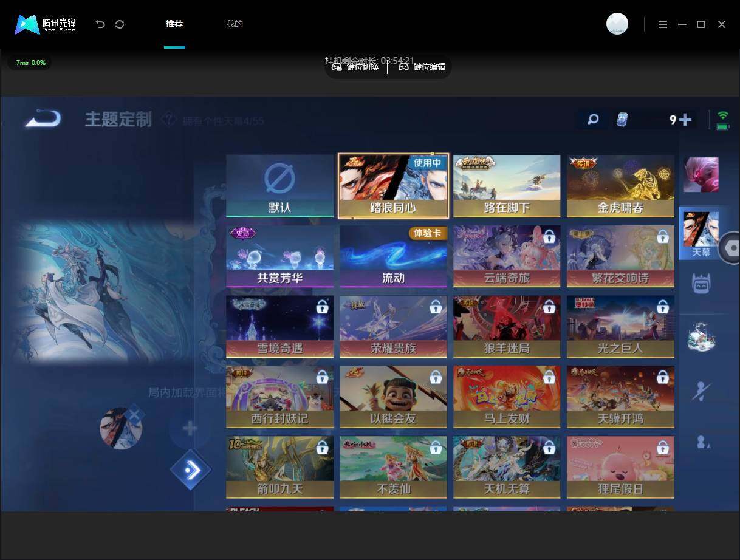
Task: Click the in-game back arrow button
Action: [x=43, y=118]
